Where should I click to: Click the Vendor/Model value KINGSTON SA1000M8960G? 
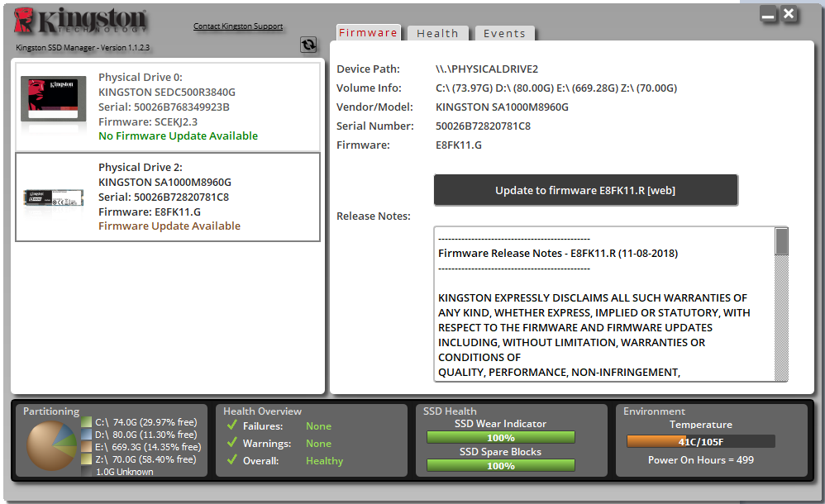click(502, 107)
